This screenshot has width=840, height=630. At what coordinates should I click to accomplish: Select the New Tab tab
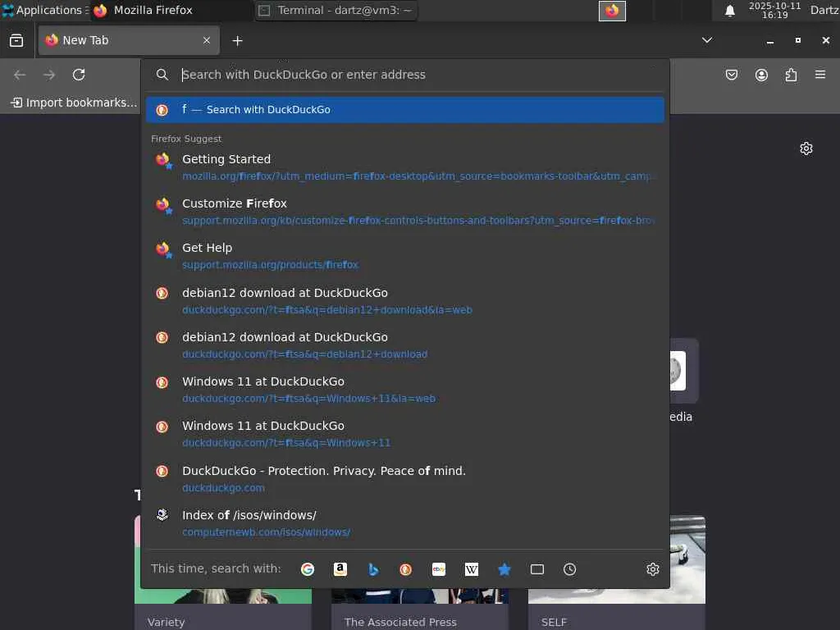click(x=129, y=40)
